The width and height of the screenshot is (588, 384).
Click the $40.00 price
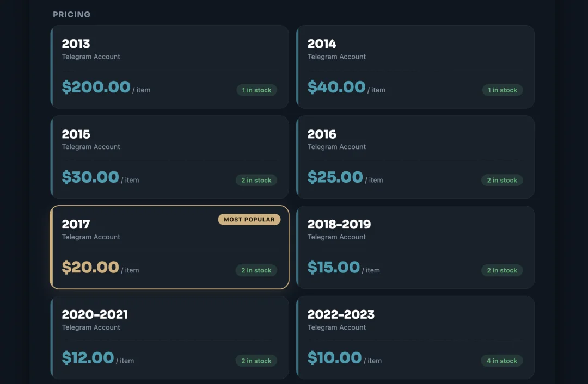point(336,87)
